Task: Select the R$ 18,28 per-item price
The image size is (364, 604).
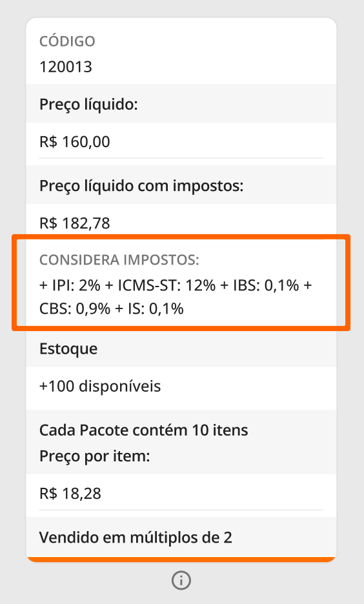Action: 70,494
